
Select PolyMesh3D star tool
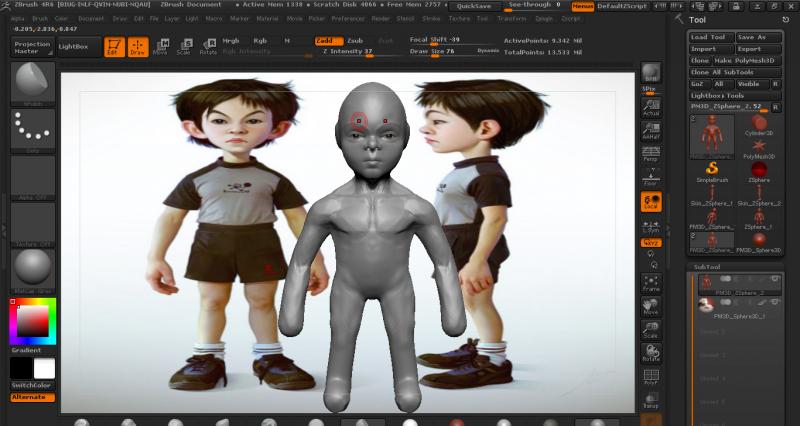point(759,149)
